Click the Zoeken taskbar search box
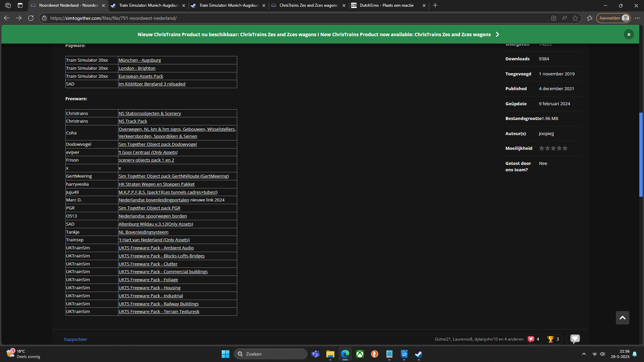644x362 pixels. click(x=270, y=354)
